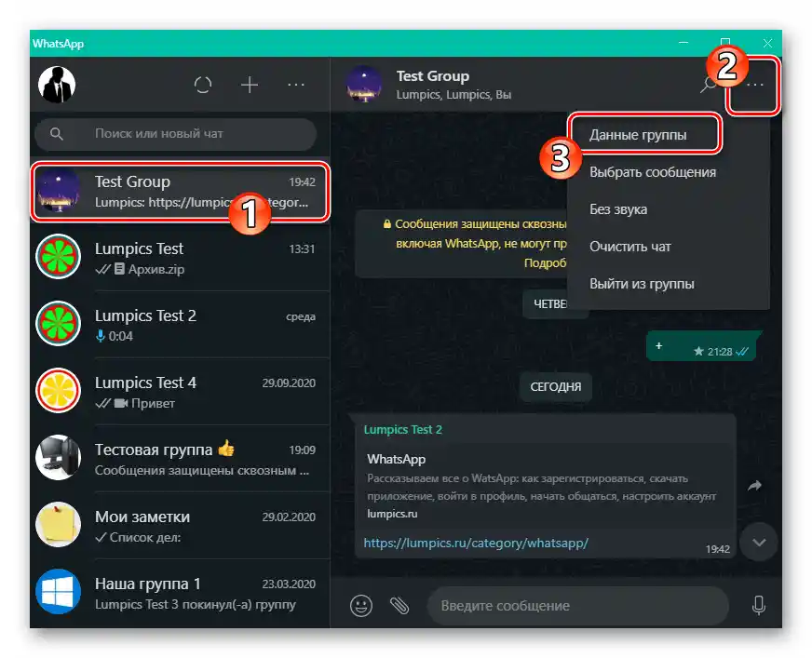Click the lock icon on encryption notice
This screenshot has width=812, height=658.
(x=386, y=224)
